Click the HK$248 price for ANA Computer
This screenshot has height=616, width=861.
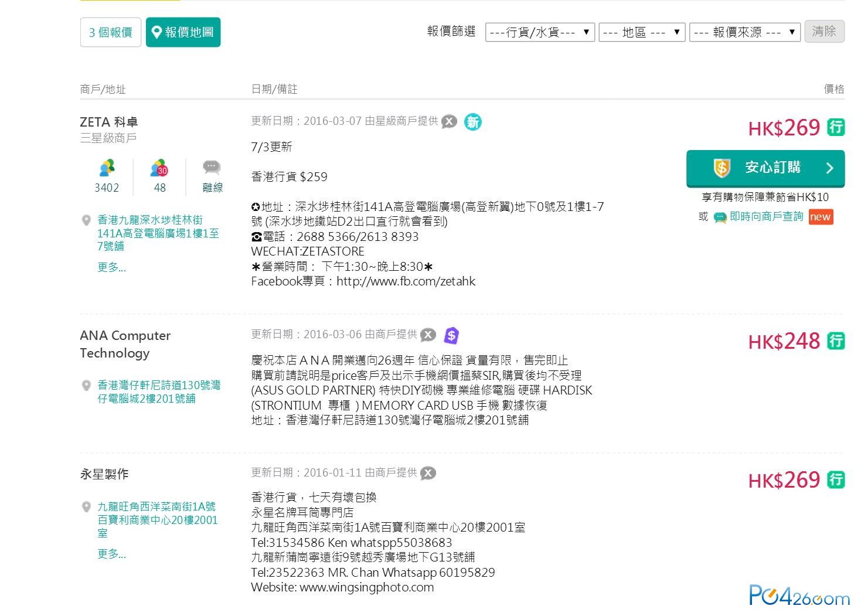pos(784,341)
